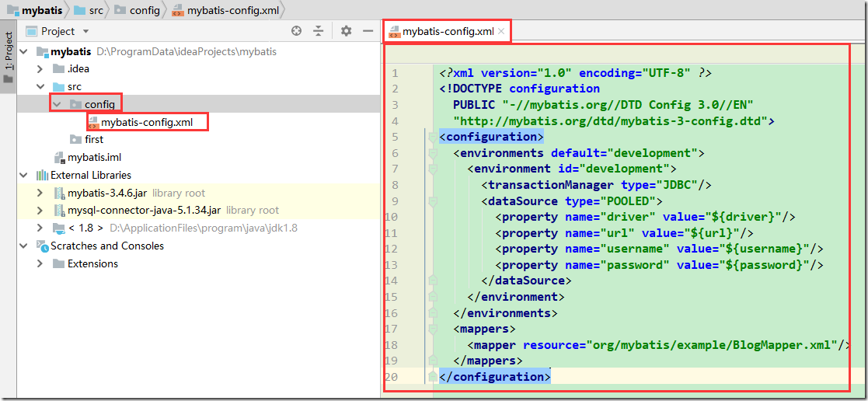This screenshot has width=868, height=401.
Task: Open the Project view dropdown
Action: point(85,32)
